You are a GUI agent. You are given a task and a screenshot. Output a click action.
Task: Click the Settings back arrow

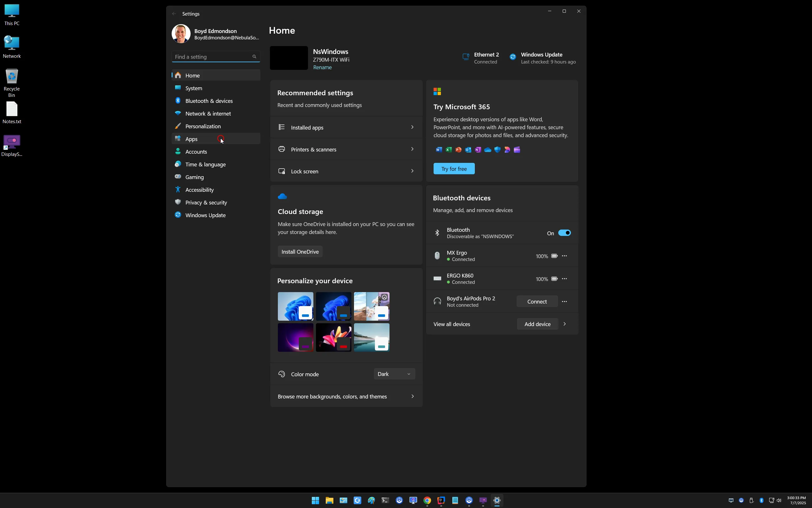[174, 14]
